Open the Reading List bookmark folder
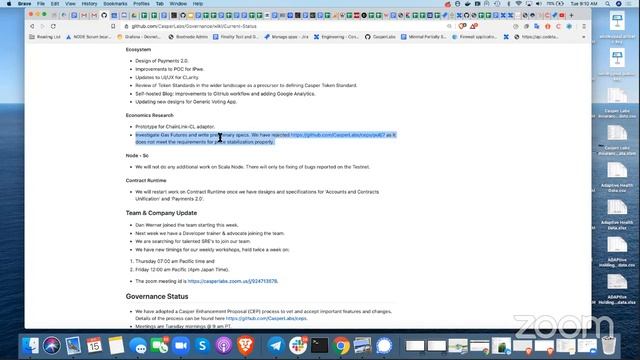The image size is (640, 360). (44, 37)
